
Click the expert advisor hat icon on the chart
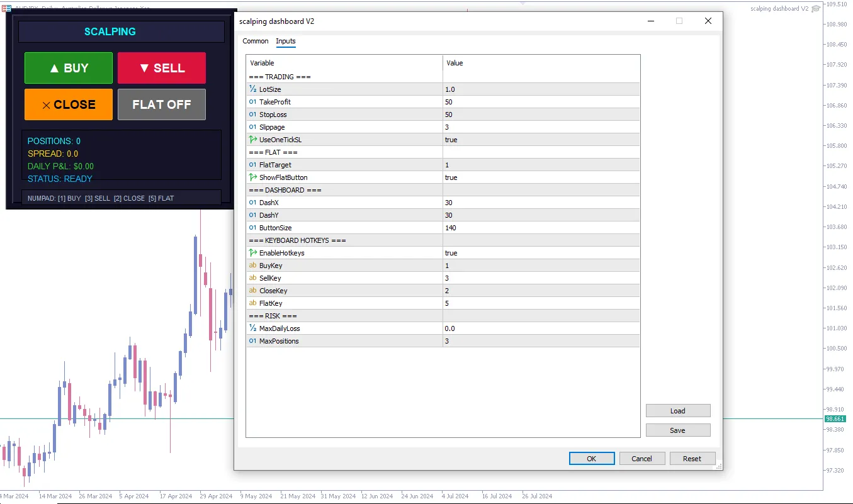816,9
